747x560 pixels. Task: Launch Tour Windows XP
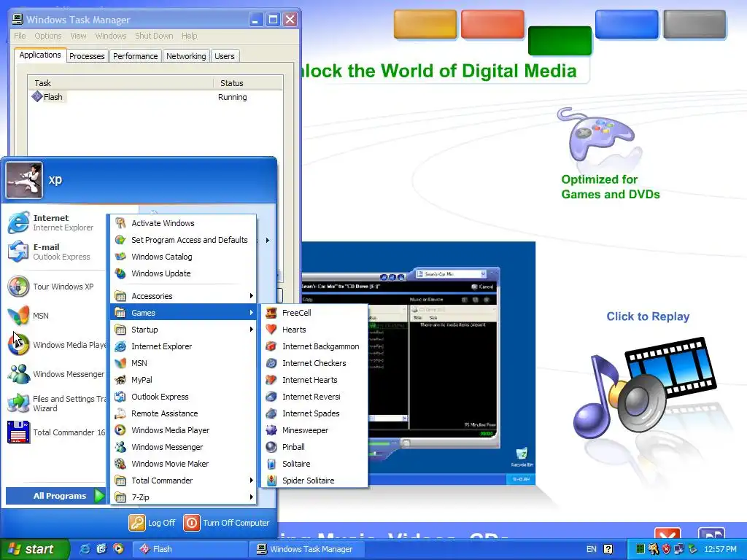point(55,287)
